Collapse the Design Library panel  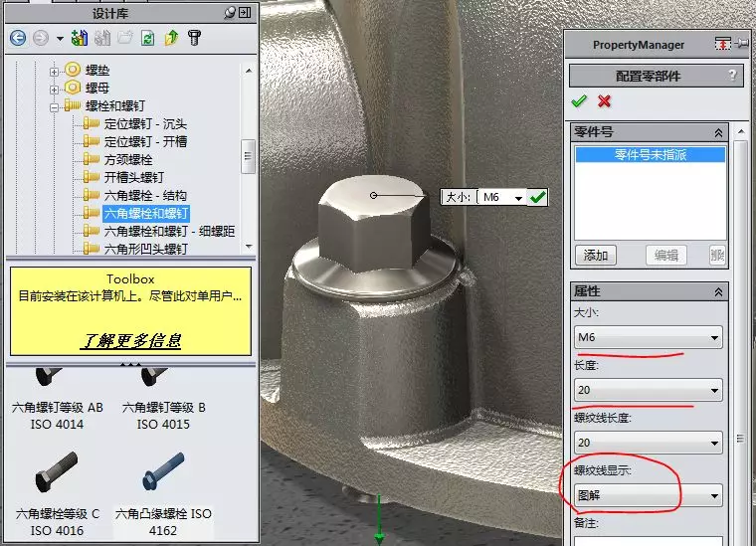[245, 13]
